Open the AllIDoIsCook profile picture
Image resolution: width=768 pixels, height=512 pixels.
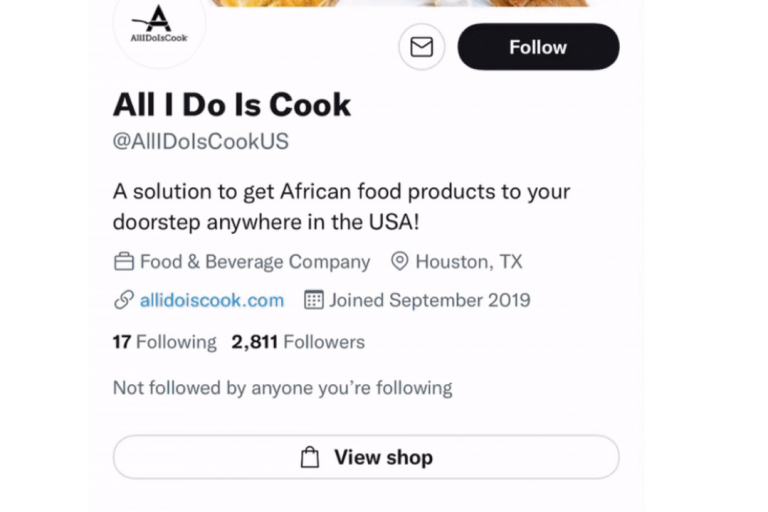[x=158, y=25]
